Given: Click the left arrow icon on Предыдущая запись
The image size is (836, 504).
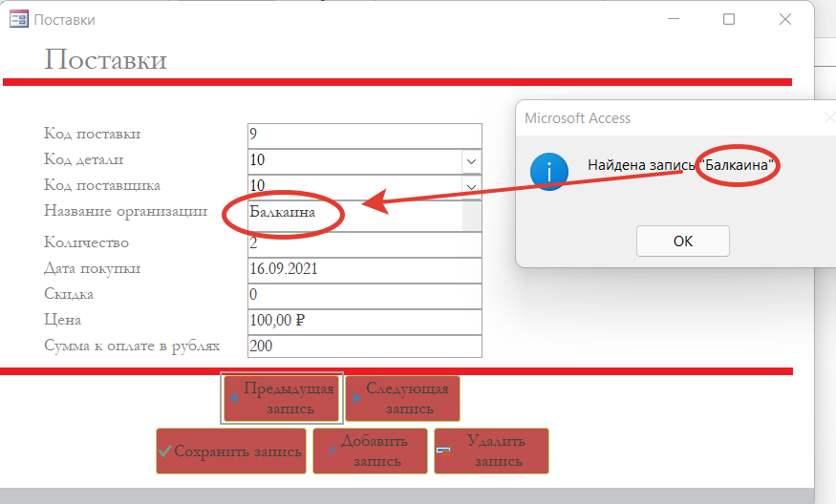Looking at the screenshot, I should (x=233, y=398).
